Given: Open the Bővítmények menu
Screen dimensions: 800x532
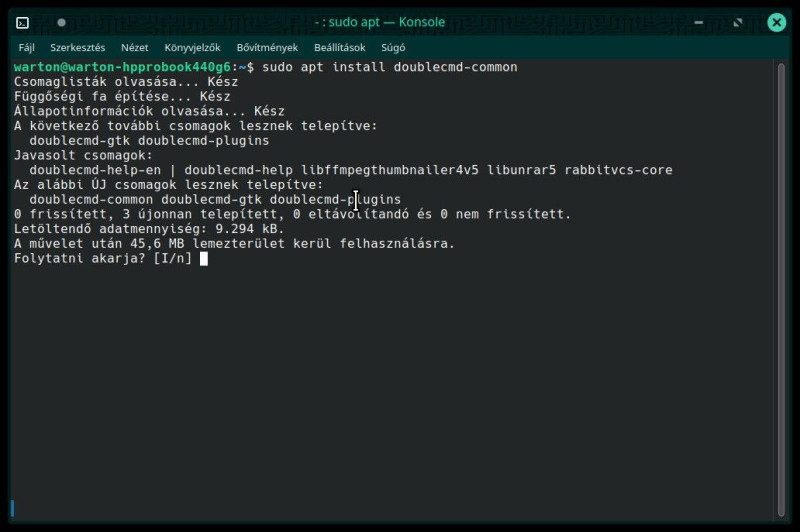Looking at the screenshot, I should 267,48.
